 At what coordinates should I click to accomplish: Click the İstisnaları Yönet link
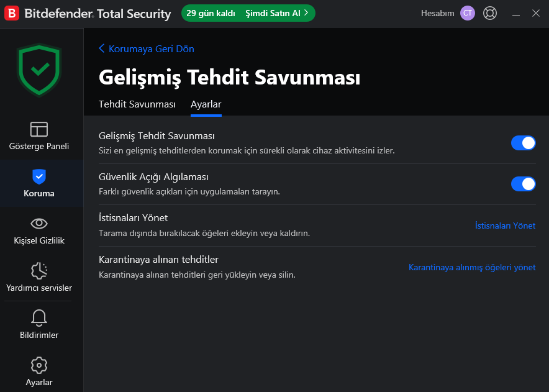coord(505,226)
